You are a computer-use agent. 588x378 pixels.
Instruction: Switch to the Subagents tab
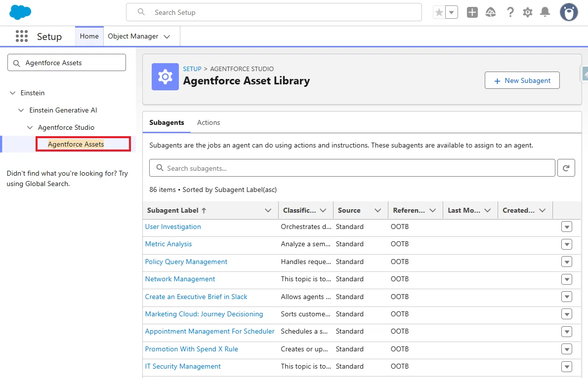[x=167, y=122]
